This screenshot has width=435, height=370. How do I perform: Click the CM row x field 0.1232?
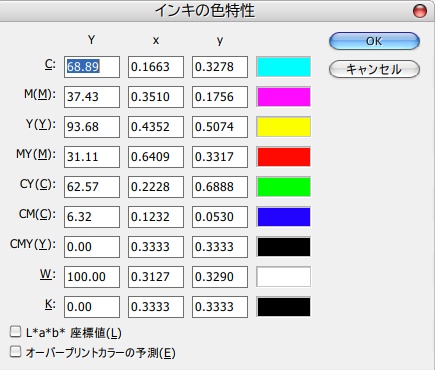[x=156, y=217]
